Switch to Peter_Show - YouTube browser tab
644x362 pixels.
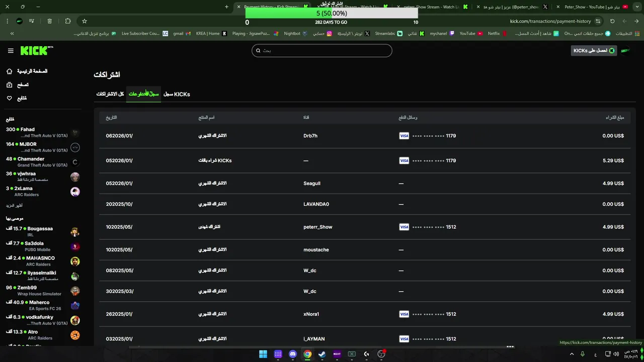pos(592,7)
